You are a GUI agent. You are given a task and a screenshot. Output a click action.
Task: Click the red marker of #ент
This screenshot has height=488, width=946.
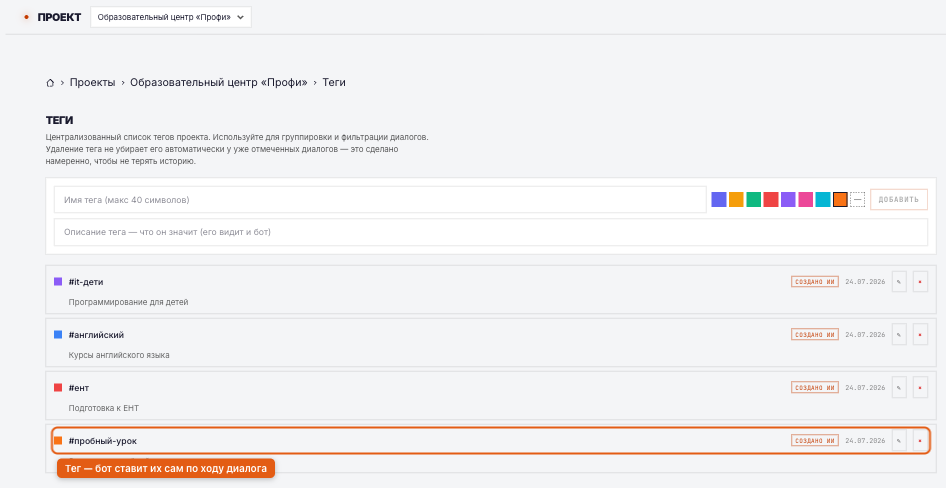pos(58,387)
